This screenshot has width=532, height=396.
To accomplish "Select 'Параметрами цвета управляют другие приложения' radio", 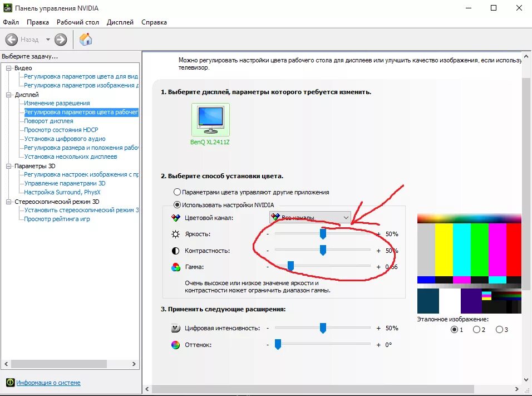I will click(177, 192).
